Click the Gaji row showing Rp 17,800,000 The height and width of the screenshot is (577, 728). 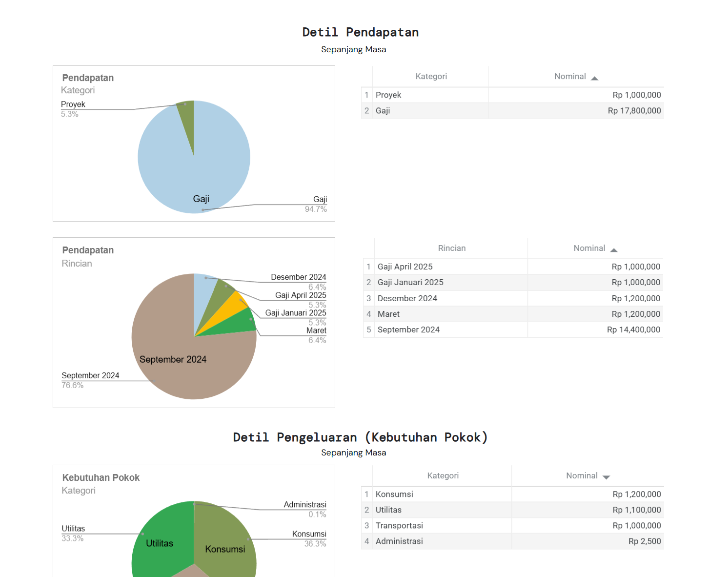[x=512, y=111]
